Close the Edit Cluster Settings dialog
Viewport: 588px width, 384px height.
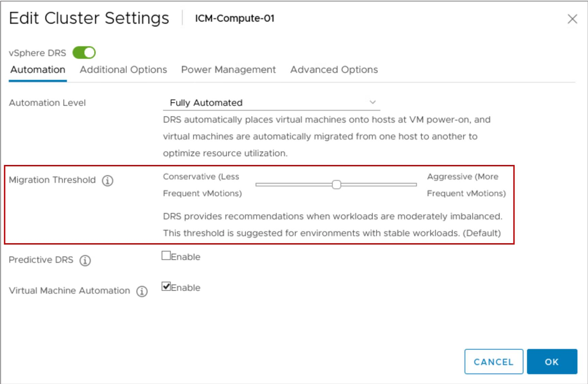pyautogui.click(x=572, y=19)
